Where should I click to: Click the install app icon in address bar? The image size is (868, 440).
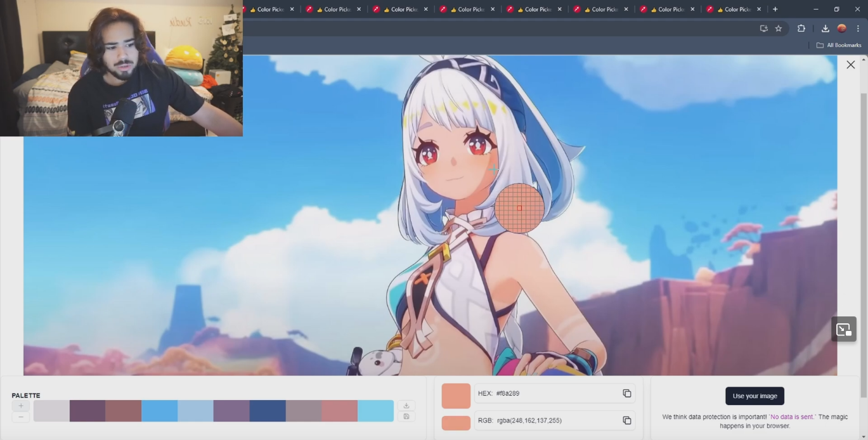[763, 29]
